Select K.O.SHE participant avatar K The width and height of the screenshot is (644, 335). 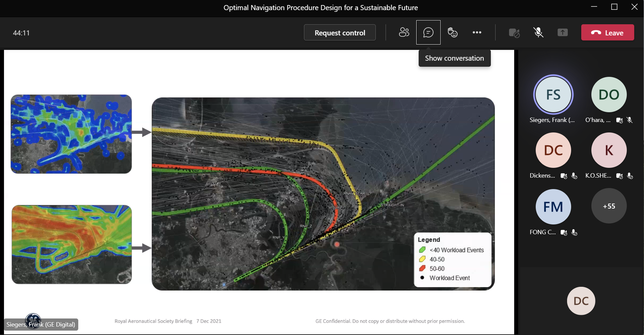tap(609, 150)
